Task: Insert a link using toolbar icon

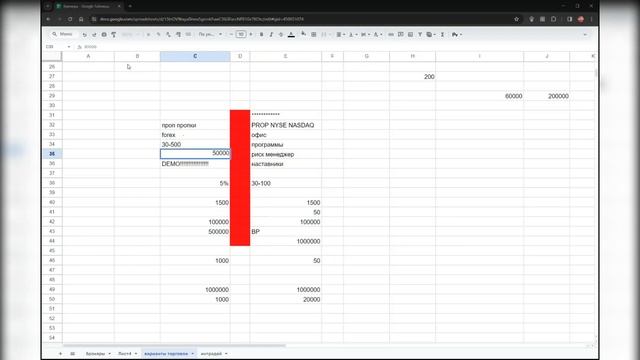Action: (x=391, y=35)
